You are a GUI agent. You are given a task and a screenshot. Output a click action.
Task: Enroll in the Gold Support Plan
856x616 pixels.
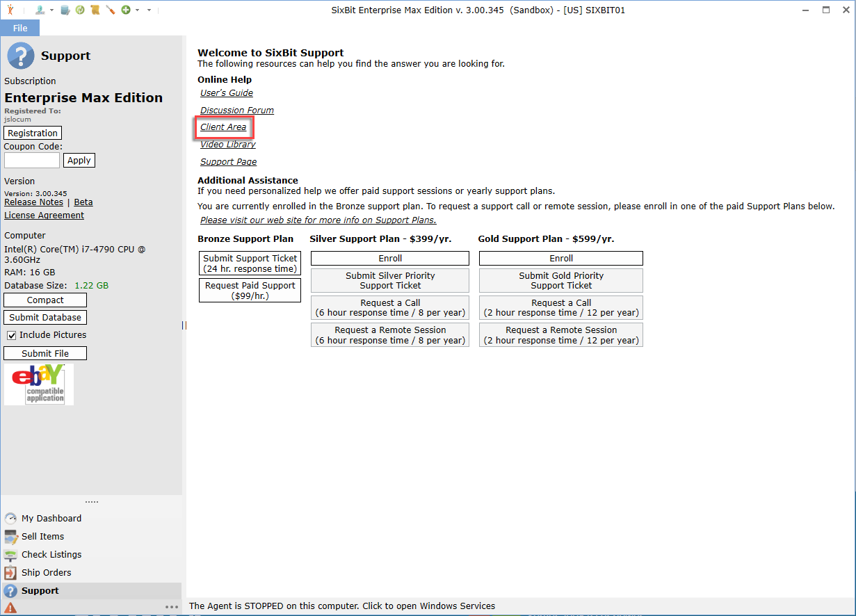[x=561, y=259]
